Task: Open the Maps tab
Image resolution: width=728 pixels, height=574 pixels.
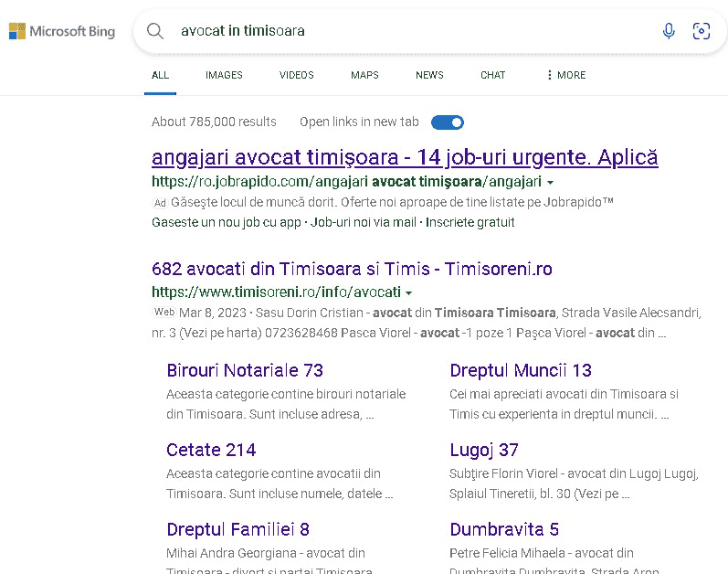Action: point(364,75)
